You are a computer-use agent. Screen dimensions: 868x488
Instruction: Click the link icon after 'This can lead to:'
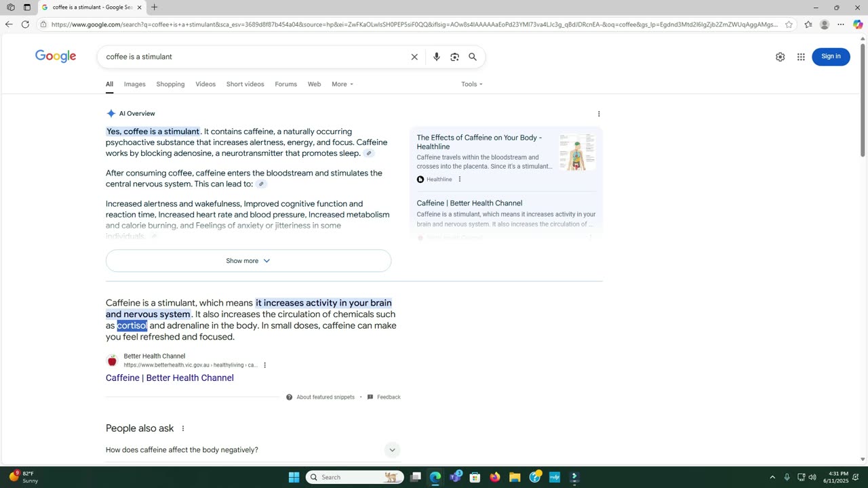(x=261, y=184)
